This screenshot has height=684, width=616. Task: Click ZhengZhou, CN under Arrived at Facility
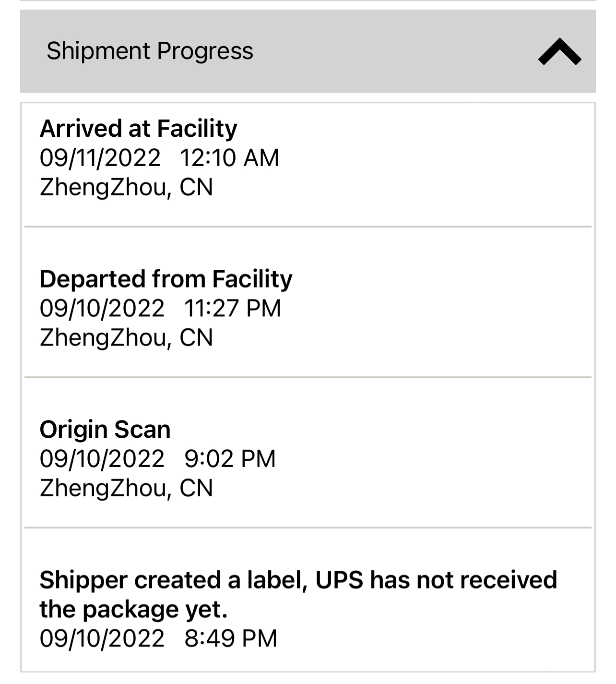(126, 187)
